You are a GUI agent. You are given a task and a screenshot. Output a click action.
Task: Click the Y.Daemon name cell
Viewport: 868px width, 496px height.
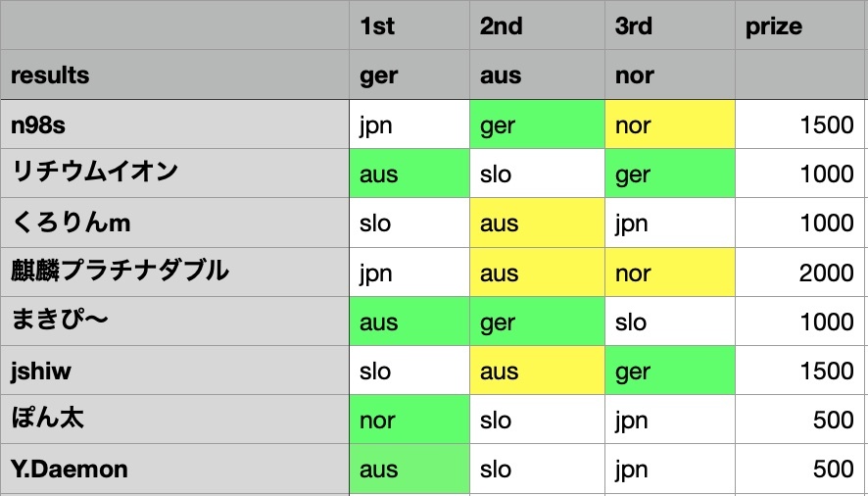click(x=175, y=469)
